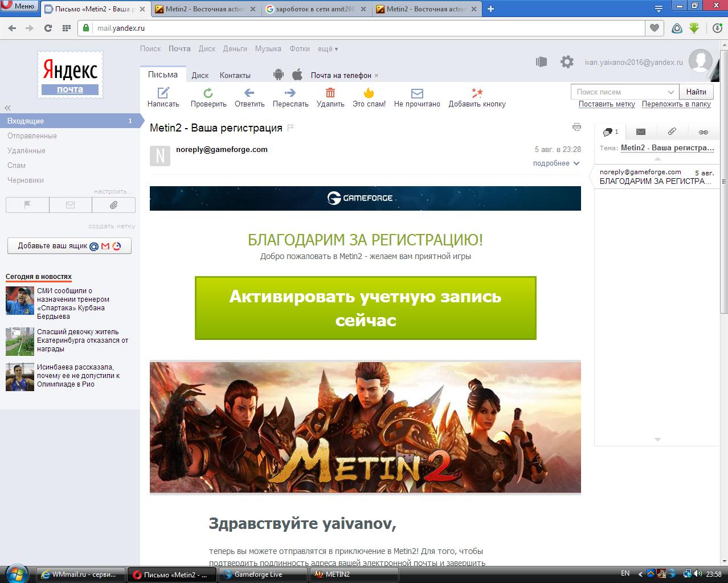
Task: Switch to Письма tab
Action: click(x=163, y=75)
